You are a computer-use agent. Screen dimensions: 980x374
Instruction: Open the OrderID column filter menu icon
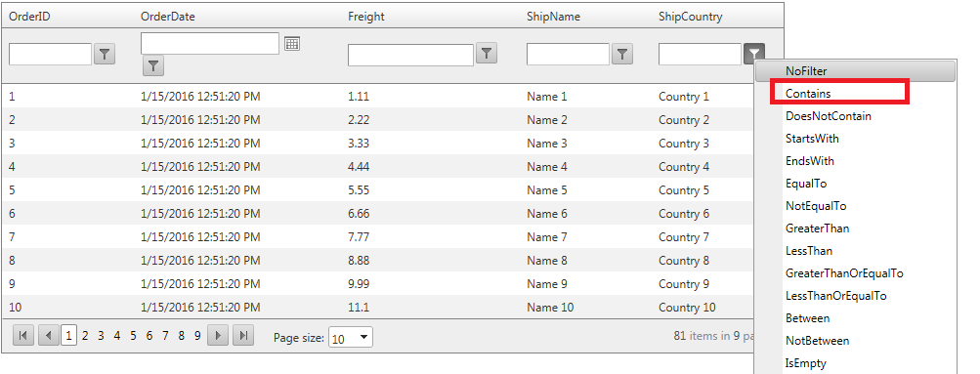105,55
